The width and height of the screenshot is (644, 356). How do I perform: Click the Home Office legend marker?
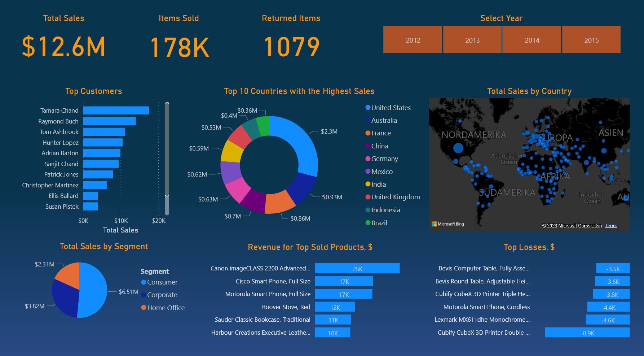(x=144, y=308)
